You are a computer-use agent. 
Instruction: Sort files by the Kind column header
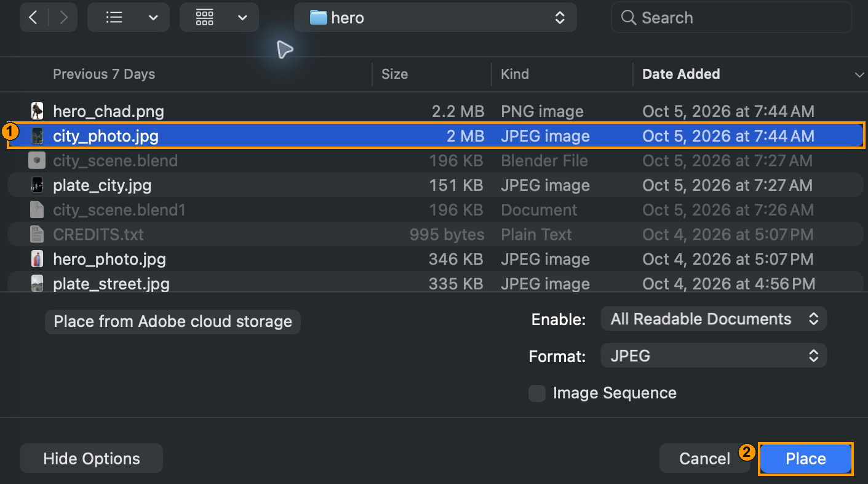(x=515, y=75)
